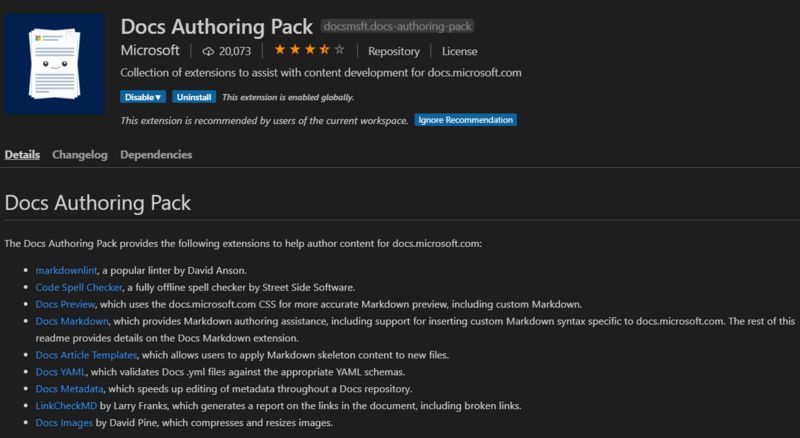Switch to the Changelog tab
This screenshot has height=438, width=800.
(x=80, y=155)
